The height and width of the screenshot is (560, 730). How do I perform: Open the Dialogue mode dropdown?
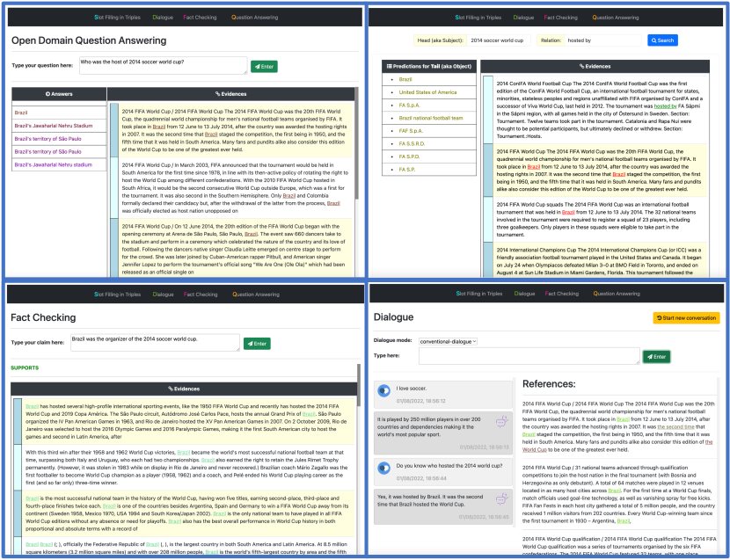pos(448,342)
